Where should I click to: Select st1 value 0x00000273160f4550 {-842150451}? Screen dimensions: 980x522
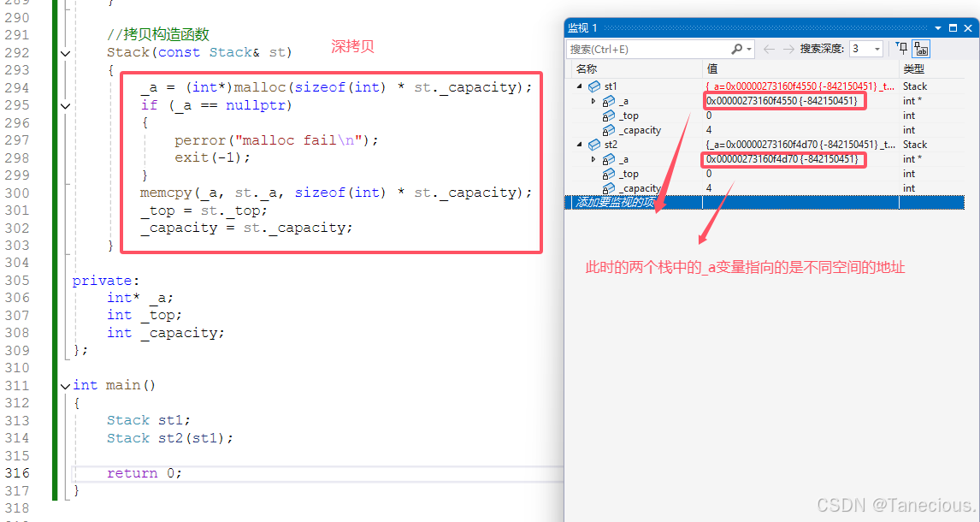click(782, 101)
